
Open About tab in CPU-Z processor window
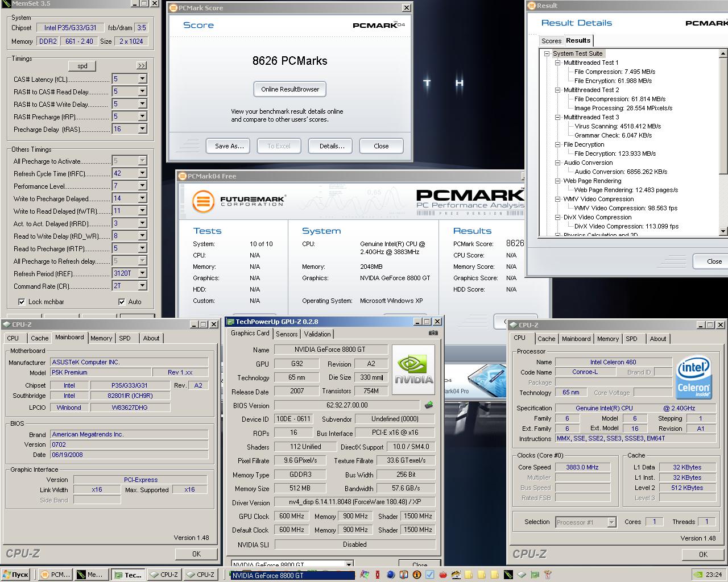(x=658, y=339)
